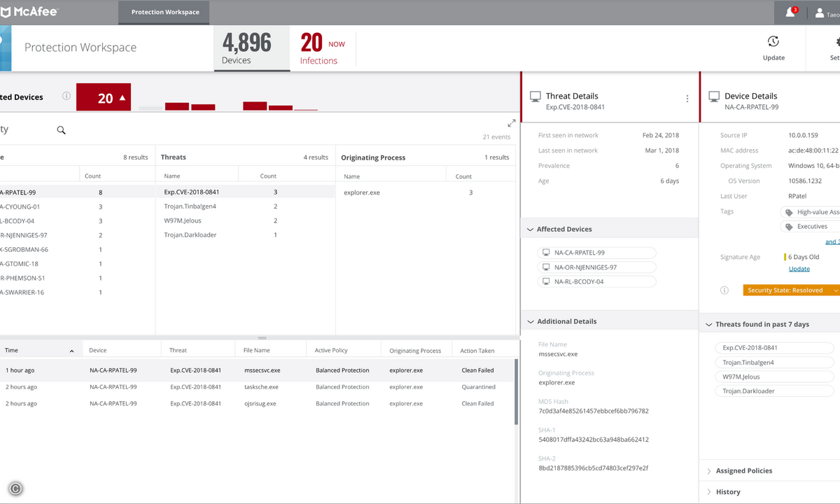Click the user profile icon
840x504 pixels.
(820, 13)
